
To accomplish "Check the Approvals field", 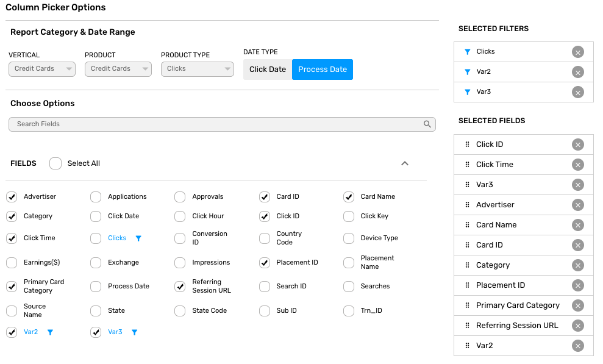I will pos(180,197).
